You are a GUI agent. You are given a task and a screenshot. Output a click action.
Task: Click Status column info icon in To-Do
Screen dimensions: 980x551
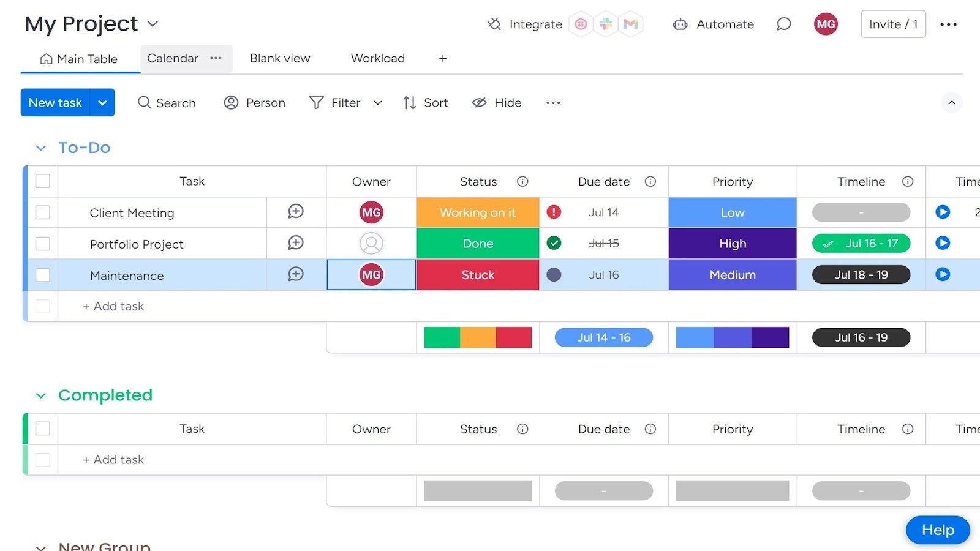522,181
